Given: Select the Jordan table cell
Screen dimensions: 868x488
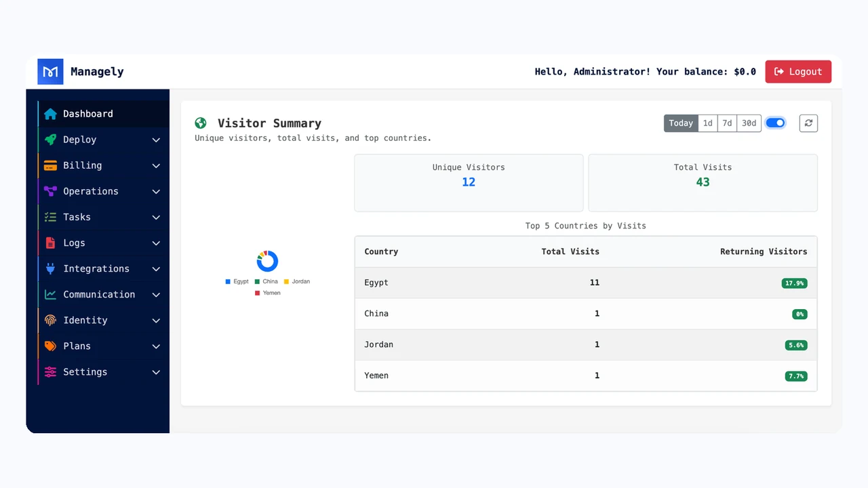Looking at the screenshot, I should pos(378,344).
